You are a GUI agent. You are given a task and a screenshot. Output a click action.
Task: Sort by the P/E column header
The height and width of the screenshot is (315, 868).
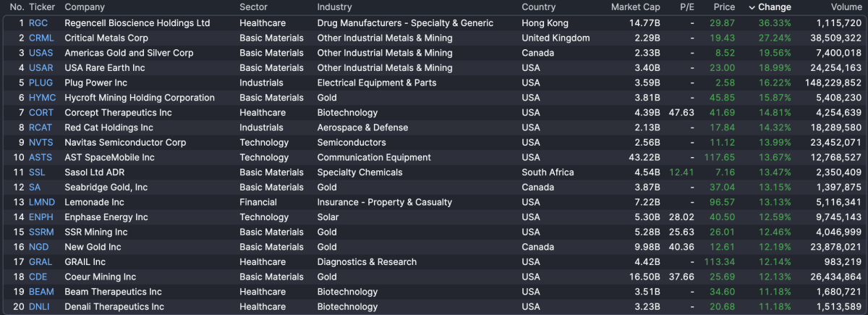[x=686, y=7]
